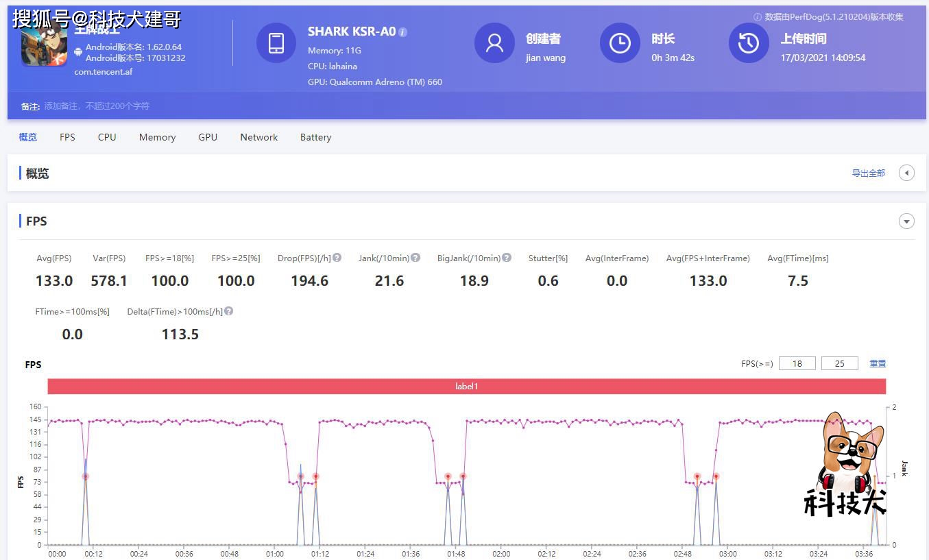Click the 重置 reset link
This screenshot has height=560, width=929.
(878, 363)
